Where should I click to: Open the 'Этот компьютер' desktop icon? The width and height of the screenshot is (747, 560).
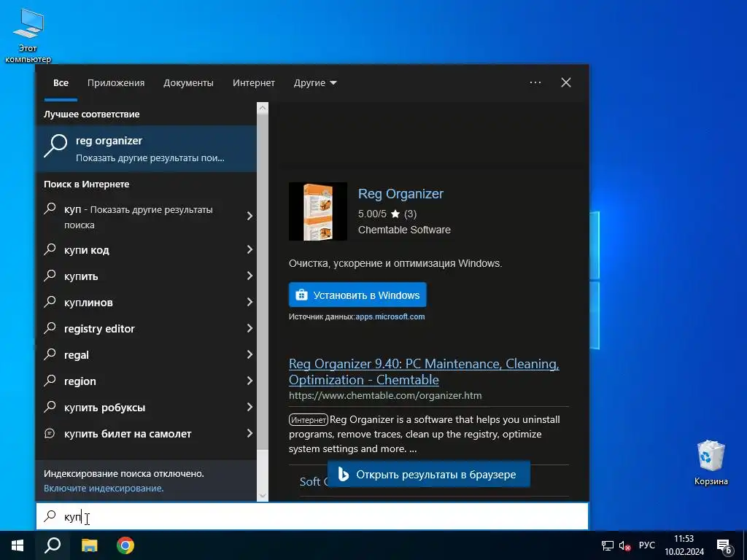coord(28,36)
